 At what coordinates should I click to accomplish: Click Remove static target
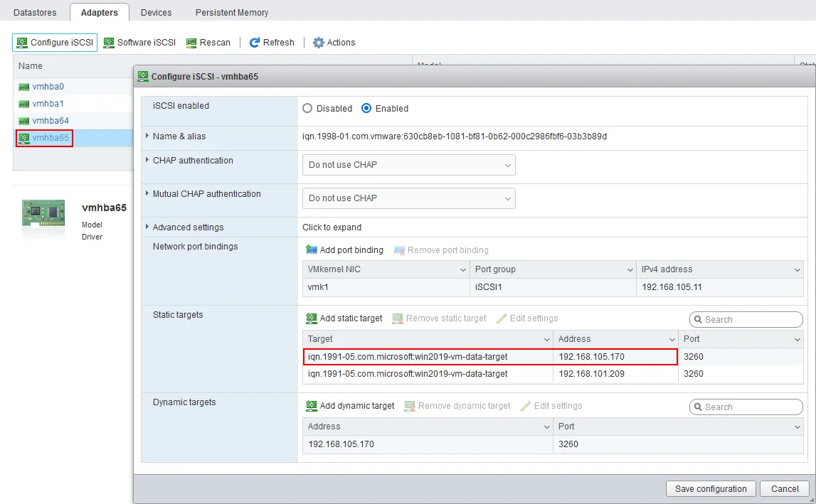click(439, 318)
